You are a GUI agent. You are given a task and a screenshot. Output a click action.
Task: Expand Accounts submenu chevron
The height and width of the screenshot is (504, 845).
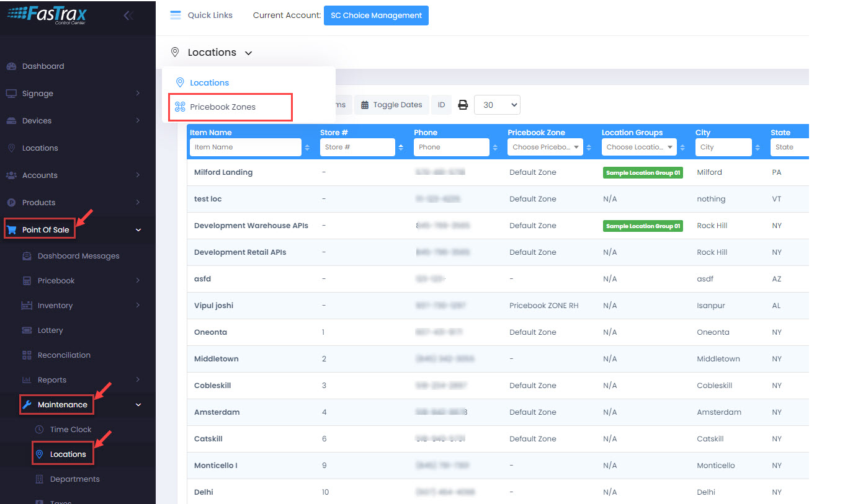coord(138,175)
